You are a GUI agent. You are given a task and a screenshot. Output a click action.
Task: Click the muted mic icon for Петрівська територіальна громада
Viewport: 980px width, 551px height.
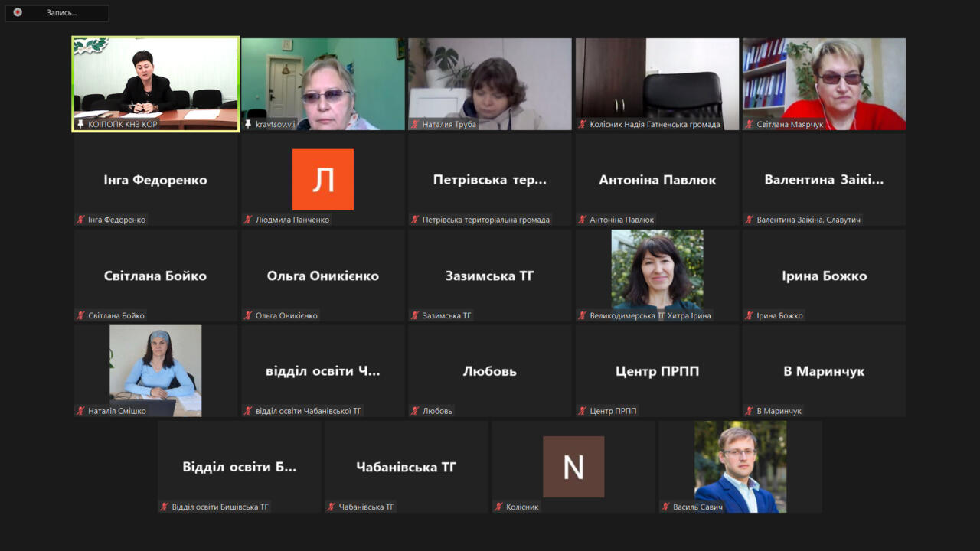coord(415,220)
